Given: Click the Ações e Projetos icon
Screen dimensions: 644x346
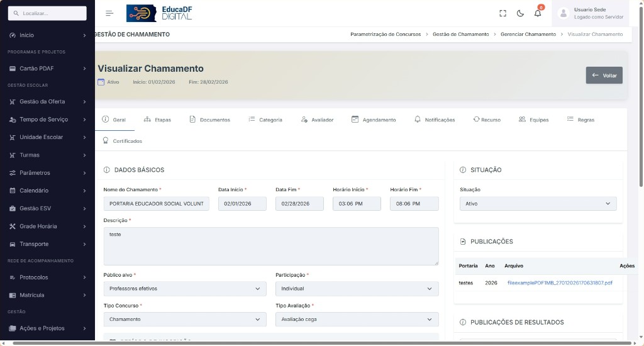Looking at the screenshot, I should pyautogui.click(x=13, y=328).
